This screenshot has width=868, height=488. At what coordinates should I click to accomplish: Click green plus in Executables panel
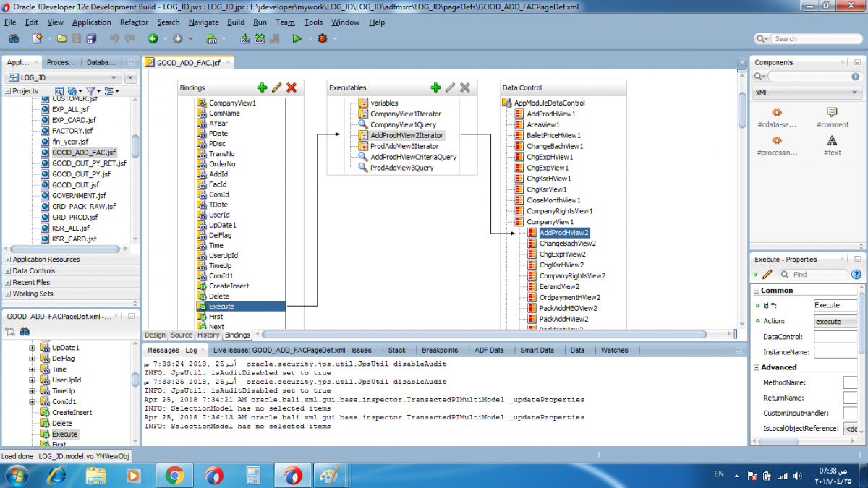pos(435,87)
